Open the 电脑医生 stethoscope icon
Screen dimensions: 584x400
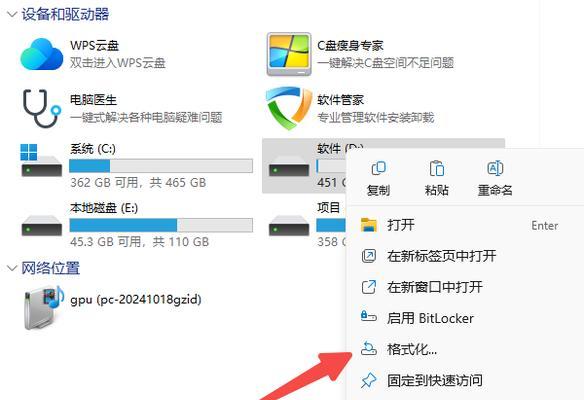[x=42, y=108]
